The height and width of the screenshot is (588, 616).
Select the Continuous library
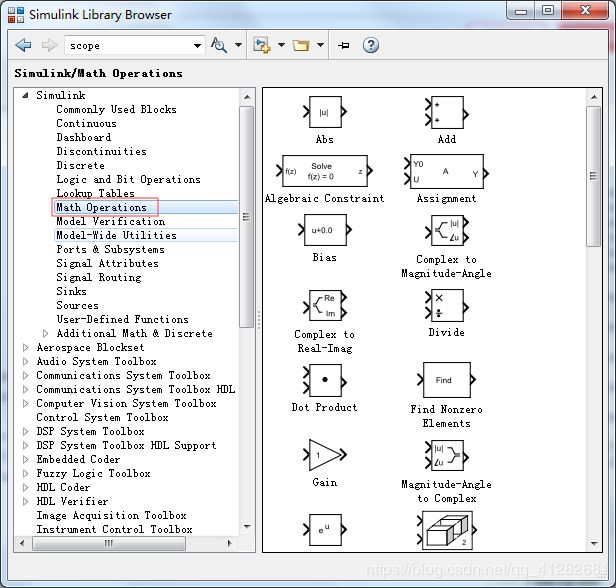(x=86, y=123)
